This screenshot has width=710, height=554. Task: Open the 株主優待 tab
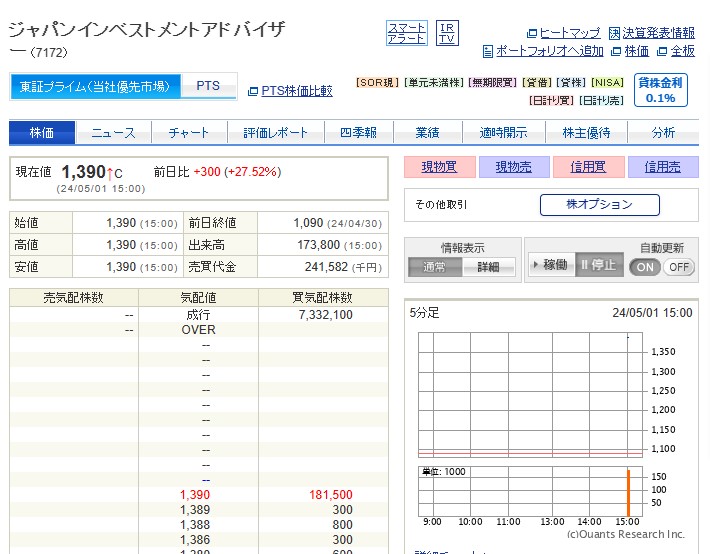pos(586,133)
